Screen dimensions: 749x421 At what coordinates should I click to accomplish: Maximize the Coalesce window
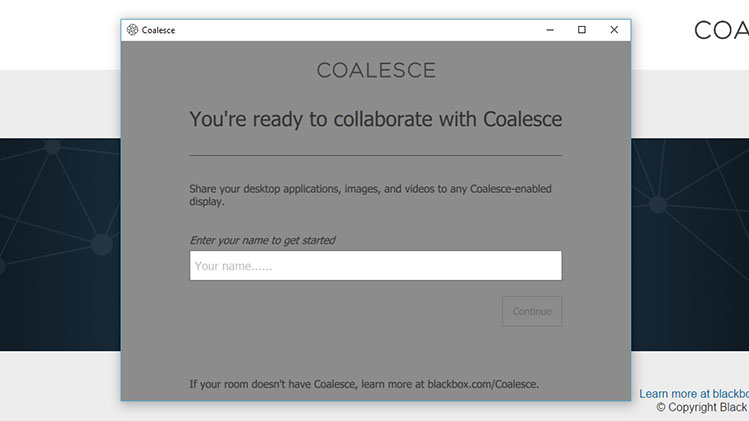click(582, 30)
